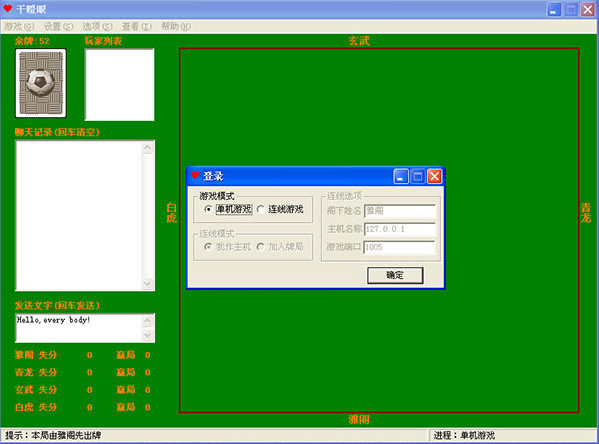
Task: Click the chat log scrollbar down arrow
Action: point(148,284)
